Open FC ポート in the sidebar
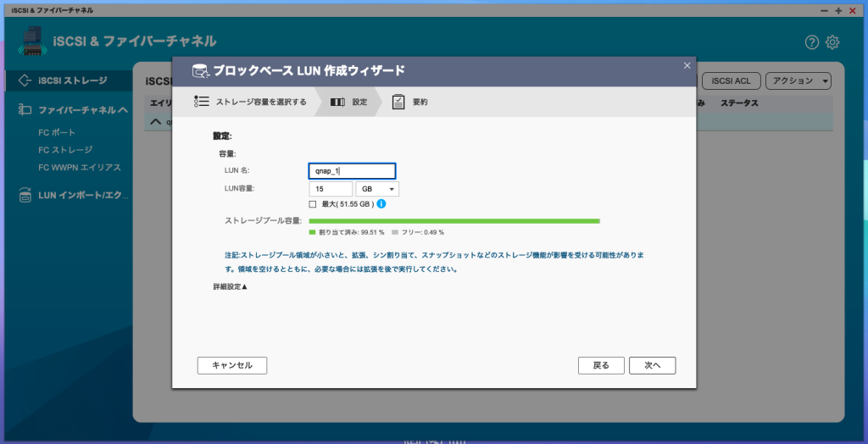The image size is (868, 444). tap(57, 133)
